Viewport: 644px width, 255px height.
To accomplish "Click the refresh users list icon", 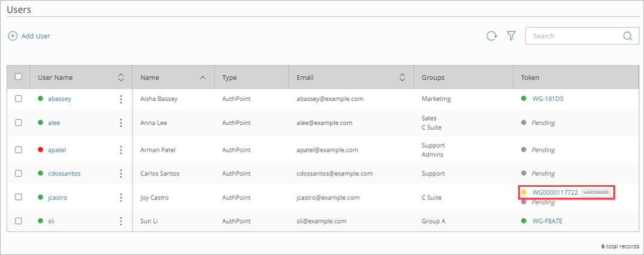I will (x=492, y=36).
